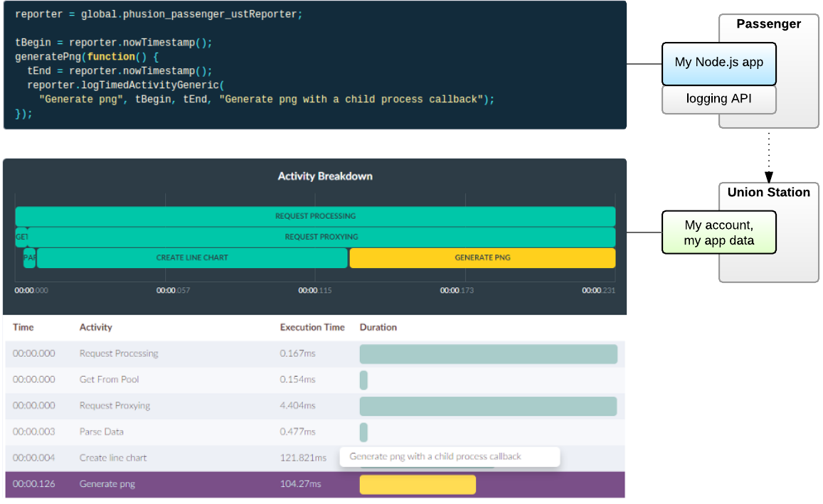Click the 'reporter.logTimedActivityGeneric(' code line
The height and width of the screenshot is (504, 823).
tap(126, 85)
